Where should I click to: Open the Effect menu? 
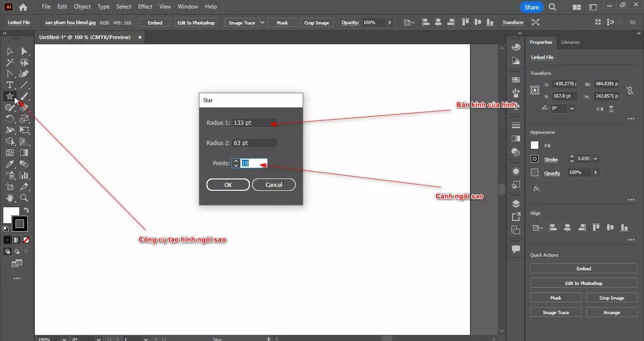tap(145, 7)
